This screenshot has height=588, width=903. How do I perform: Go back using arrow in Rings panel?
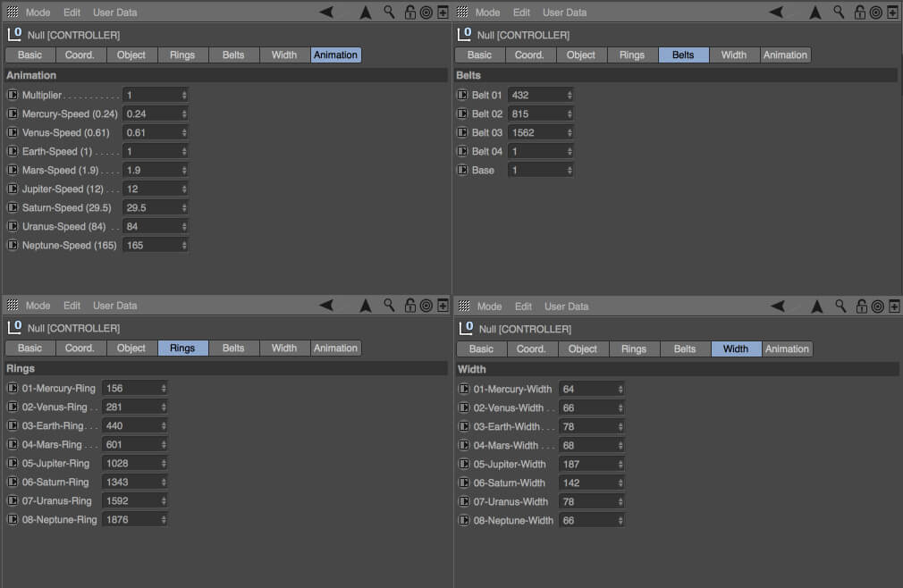(x=326, y=306)
